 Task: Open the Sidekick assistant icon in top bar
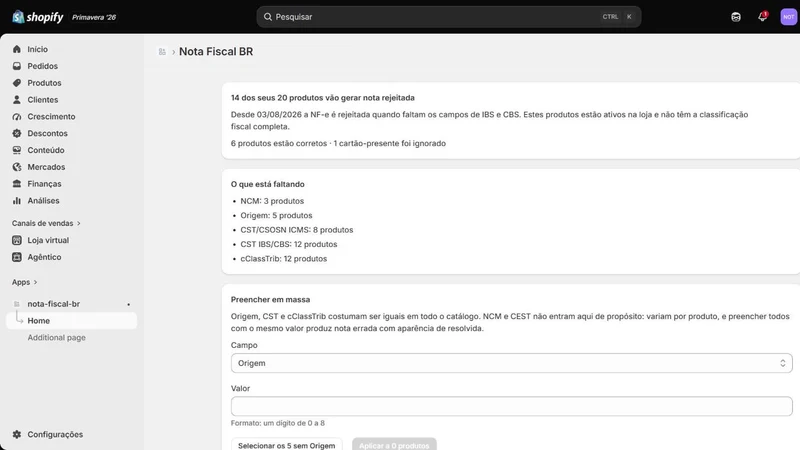[x=736, y=17]
